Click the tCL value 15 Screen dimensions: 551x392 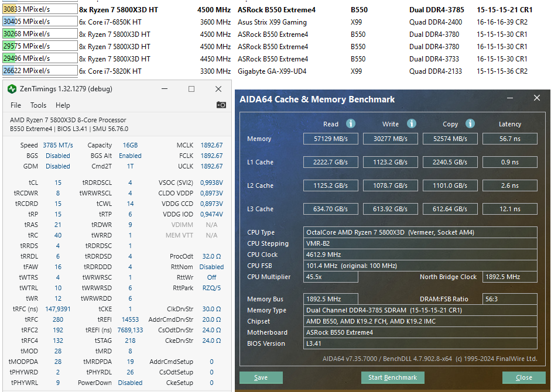click(x=58, y=183)
